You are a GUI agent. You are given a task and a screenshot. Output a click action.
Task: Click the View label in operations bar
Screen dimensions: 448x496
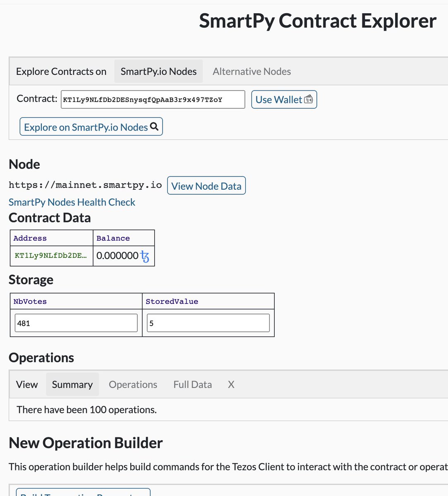27,384
